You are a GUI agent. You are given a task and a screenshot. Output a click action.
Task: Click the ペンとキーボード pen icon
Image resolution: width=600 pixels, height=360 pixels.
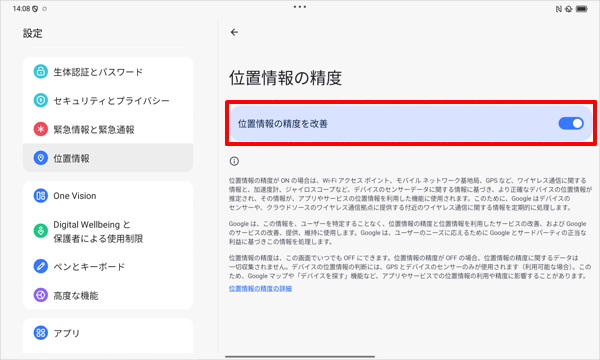click(41, 266)
